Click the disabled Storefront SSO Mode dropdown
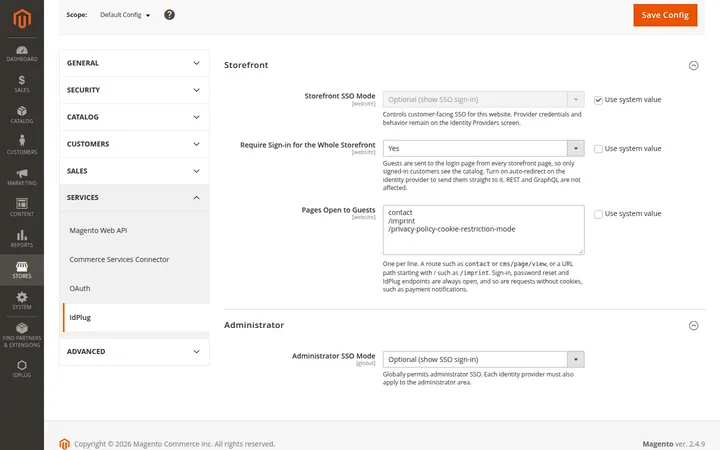This screenshot has height=450, width=720. (484, 99)
